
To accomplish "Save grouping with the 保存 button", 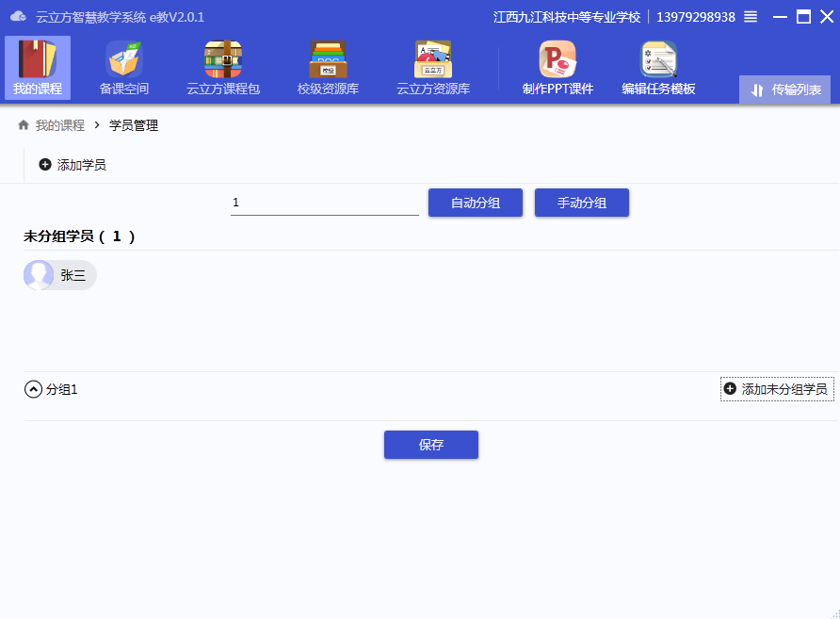I will (431, 445).
